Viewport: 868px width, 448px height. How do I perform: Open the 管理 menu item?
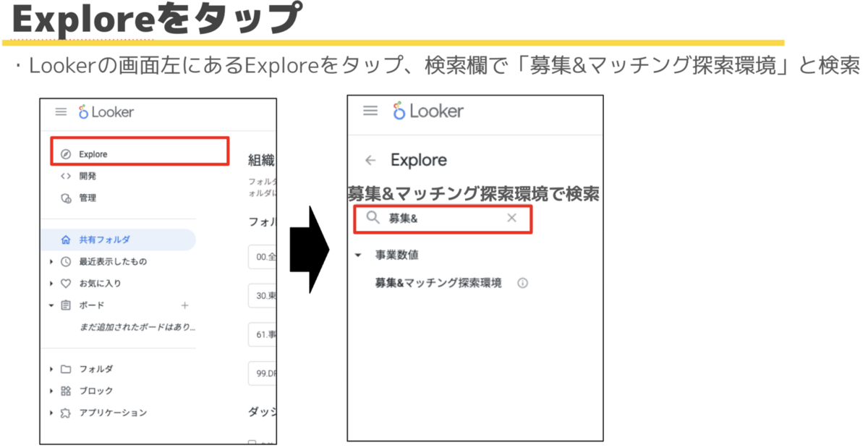pos(88,198)
